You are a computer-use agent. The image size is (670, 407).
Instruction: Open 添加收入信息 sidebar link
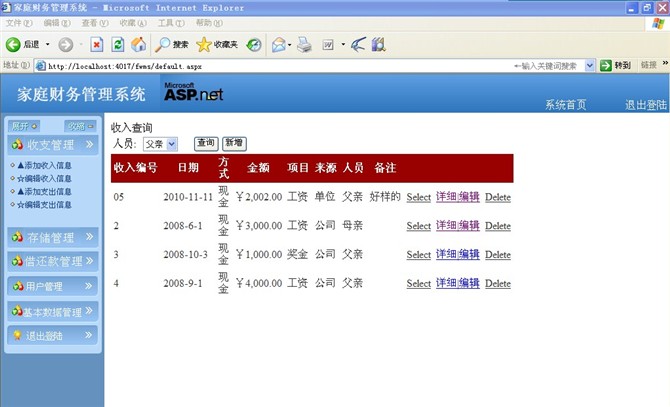(x=44, y=165)
